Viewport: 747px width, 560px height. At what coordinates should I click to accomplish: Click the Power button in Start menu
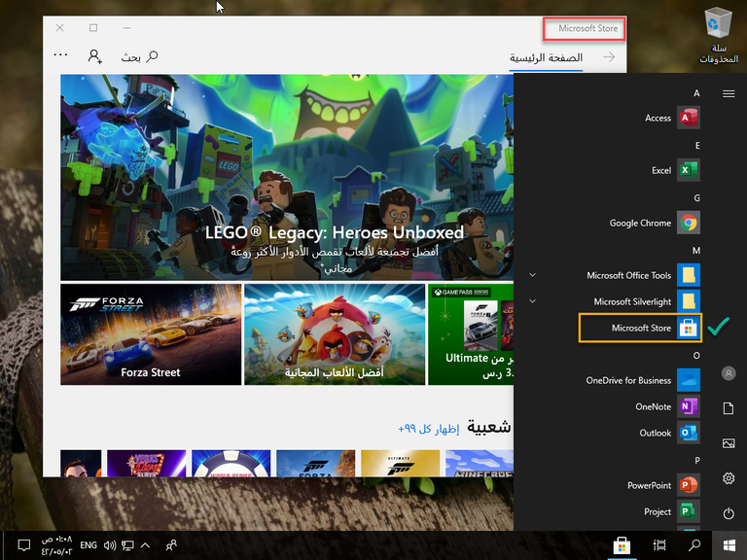point(729,513)
